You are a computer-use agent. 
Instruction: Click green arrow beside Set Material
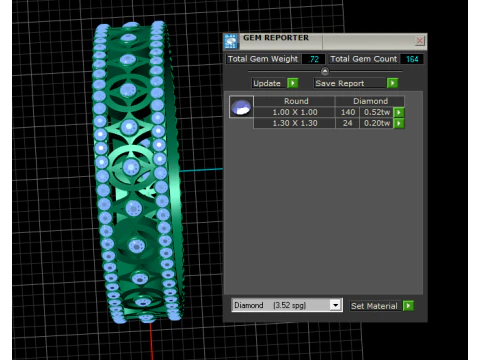coord(408,306)
